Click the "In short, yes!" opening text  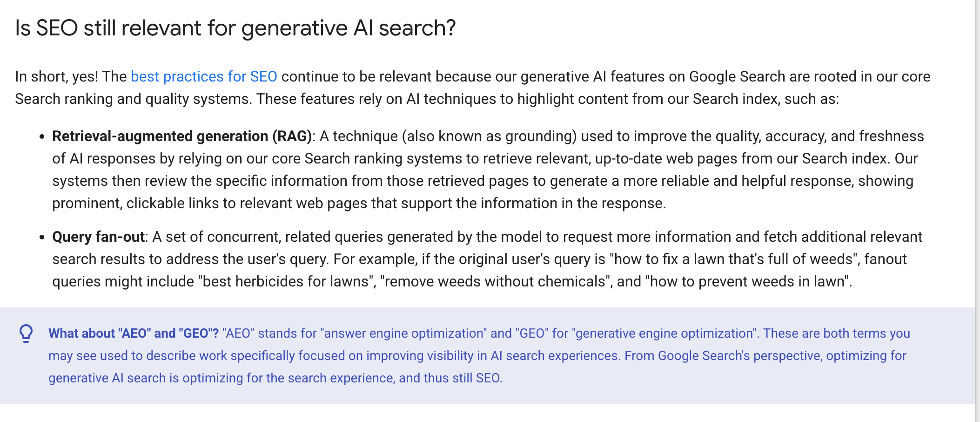coord(56,76)
